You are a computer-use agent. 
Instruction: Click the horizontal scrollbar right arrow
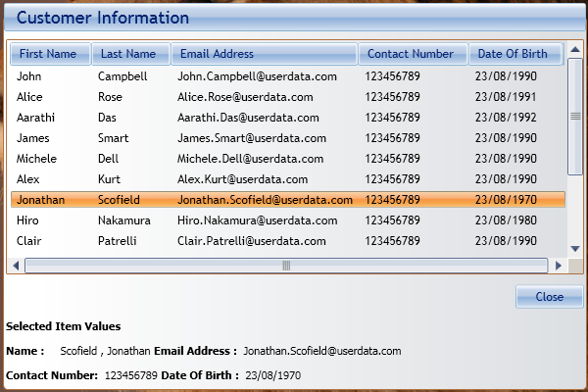pyautogui.click(x=559, y=266)
